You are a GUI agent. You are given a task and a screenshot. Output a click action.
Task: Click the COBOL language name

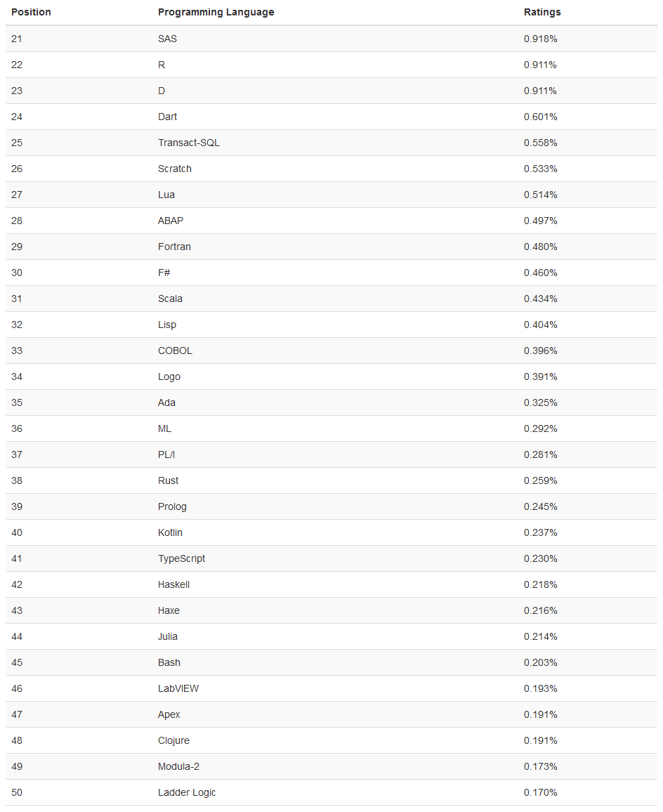175,351
